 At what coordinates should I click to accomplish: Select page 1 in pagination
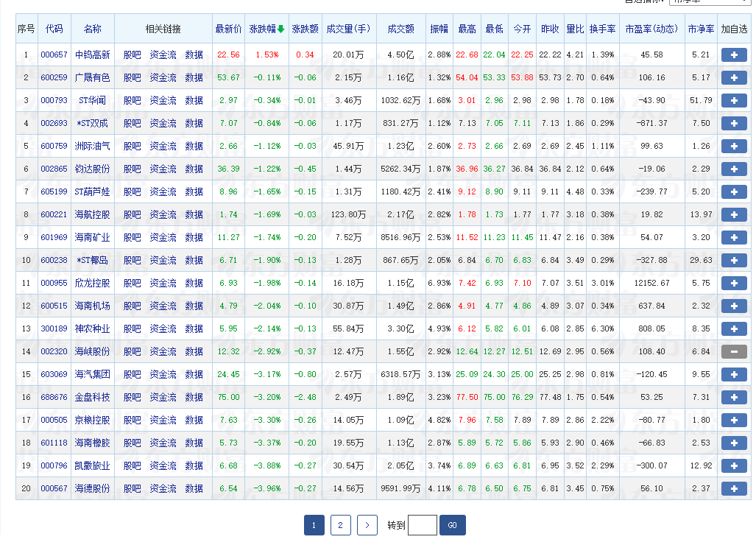tap(314, 525)
